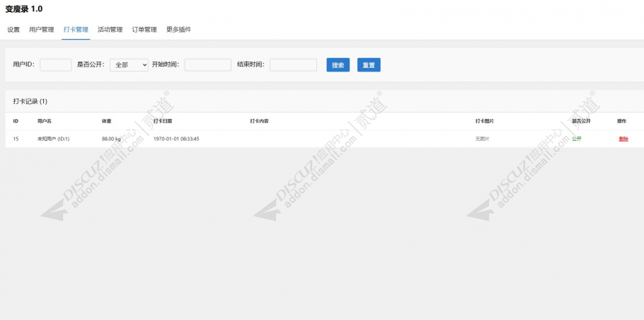Click the 重置 button

click(x=369, y=65)
